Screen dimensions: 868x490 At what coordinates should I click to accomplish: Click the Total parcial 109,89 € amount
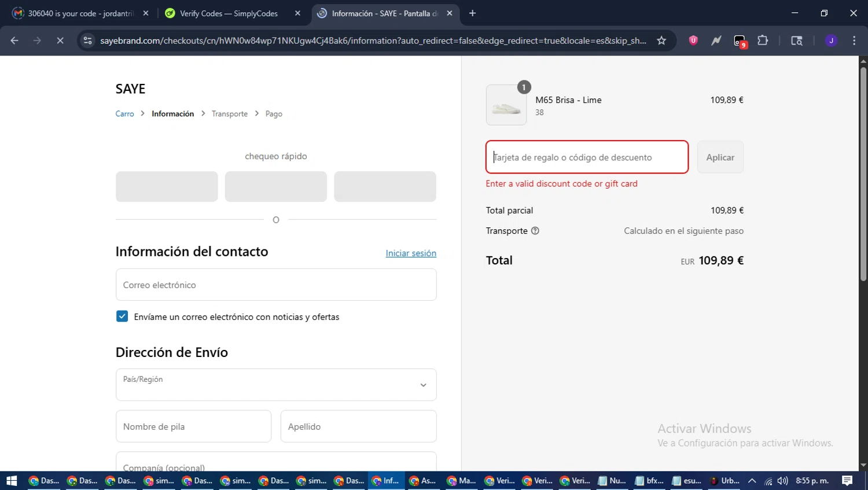727,210
